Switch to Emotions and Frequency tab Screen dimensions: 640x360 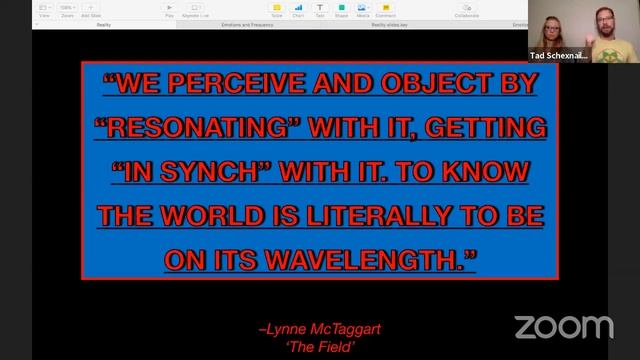click(247, 25)
